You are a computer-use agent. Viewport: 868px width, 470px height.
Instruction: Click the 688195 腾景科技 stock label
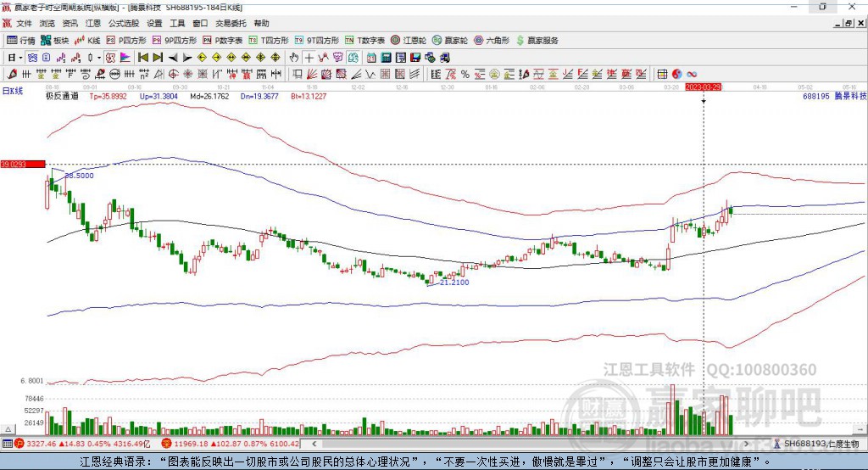[x=834, y=96]
